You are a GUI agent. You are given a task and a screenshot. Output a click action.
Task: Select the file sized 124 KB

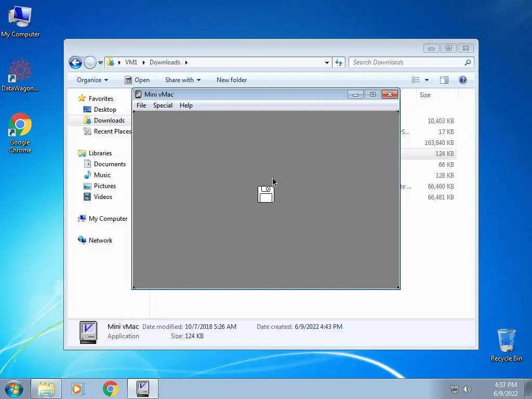click(x=445, y=154)
